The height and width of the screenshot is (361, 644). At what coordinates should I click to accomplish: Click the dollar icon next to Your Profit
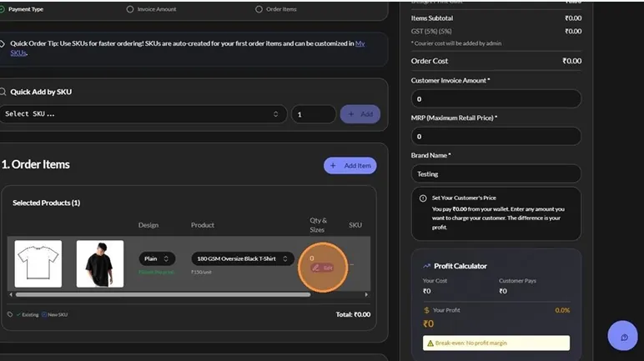click(x=427, y=310)
